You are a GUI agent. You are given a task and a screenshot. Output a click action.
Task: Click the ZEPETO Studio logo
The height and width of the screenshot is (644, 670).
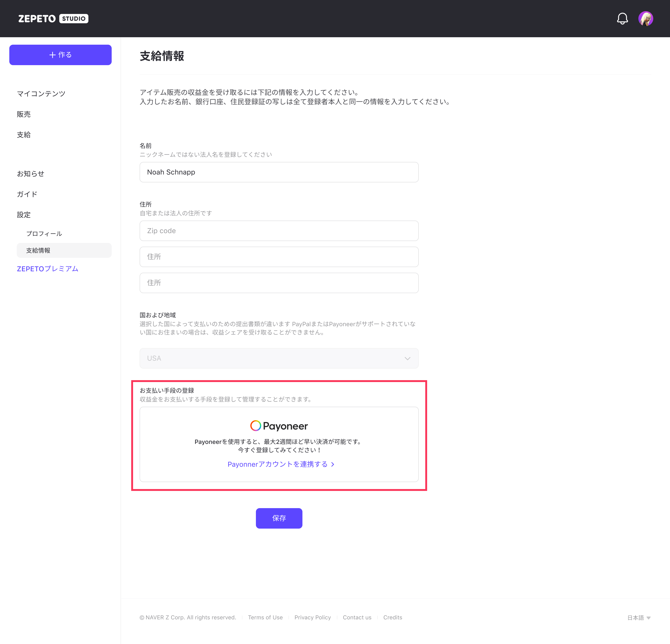(53, 18)
